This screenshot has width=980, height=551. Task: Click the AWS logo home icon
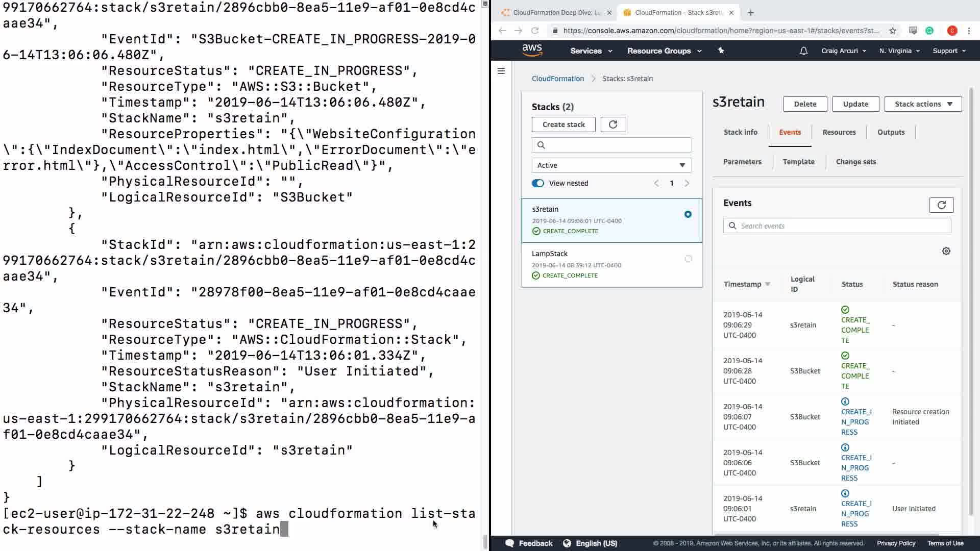click(532, 50)
